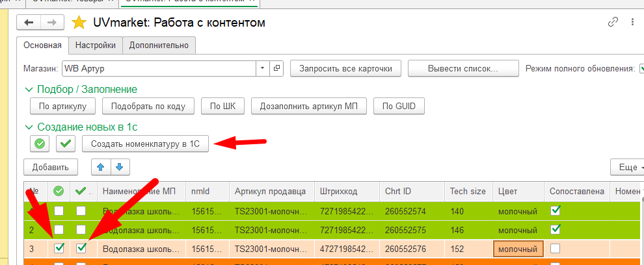The image size is (644, 265).
Task: Select Tech size cell 140
Action: pyautogui.click(x=468, y=212)
